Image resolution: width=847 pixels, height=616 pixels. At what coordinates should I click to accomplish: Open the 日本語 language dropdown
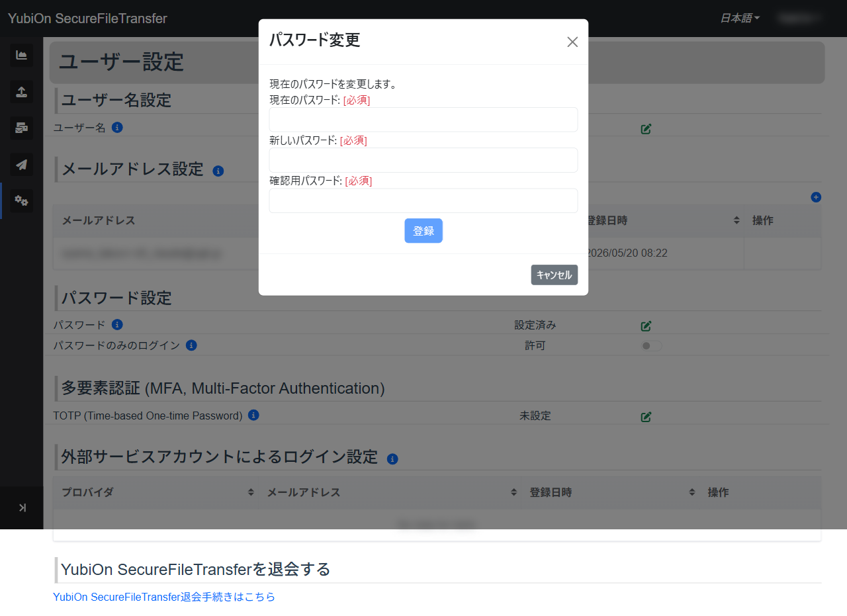[x=740, y=19]
